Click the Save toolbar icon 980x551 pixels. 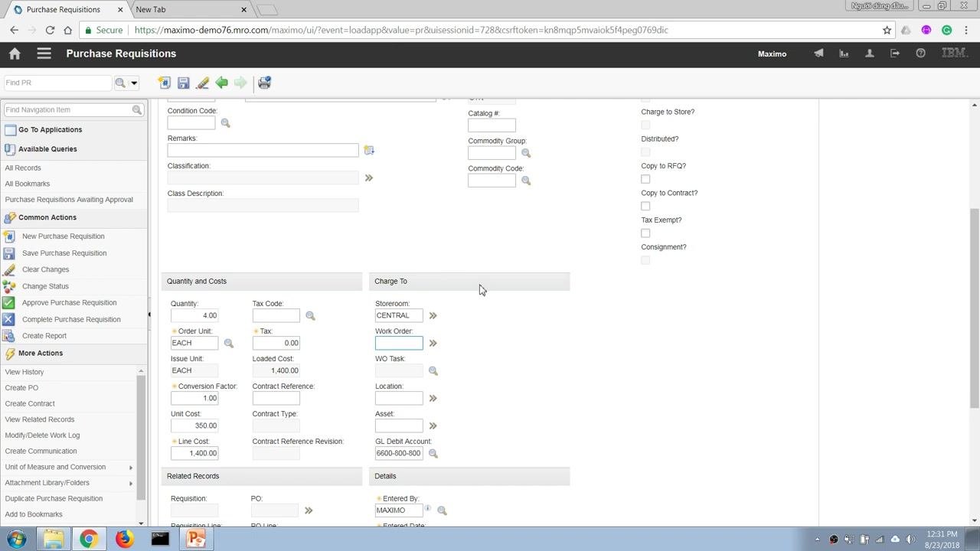tap(183, 83)
